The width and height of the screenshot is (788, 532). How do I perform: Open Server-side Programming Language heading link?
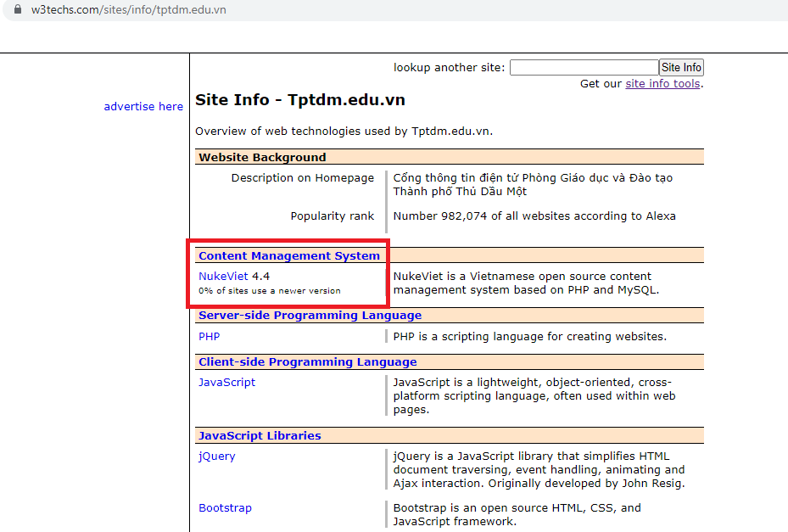point(310,316)
